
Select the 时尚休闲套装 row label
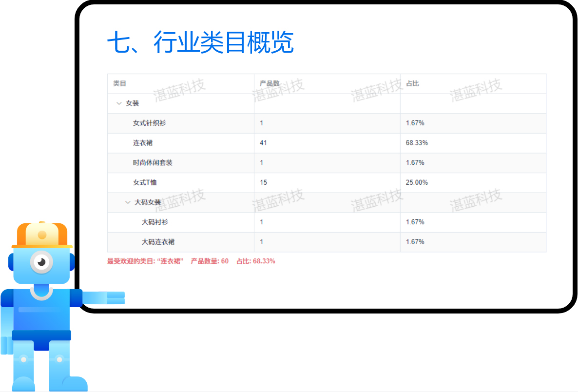point(153,163)
